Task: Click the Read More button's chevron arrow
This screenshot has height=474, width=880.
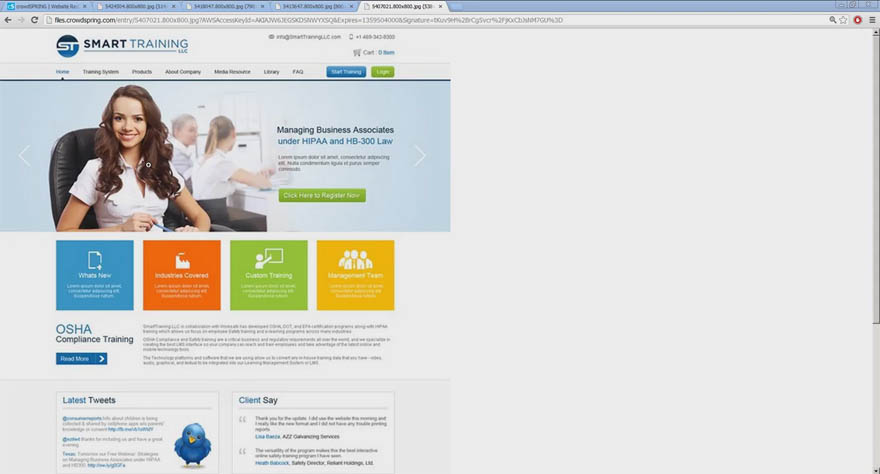Action: [102, 358]
